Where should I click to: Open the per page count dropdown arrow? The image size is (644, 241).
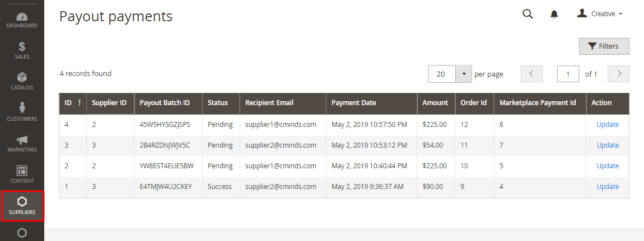coord(464,74)
